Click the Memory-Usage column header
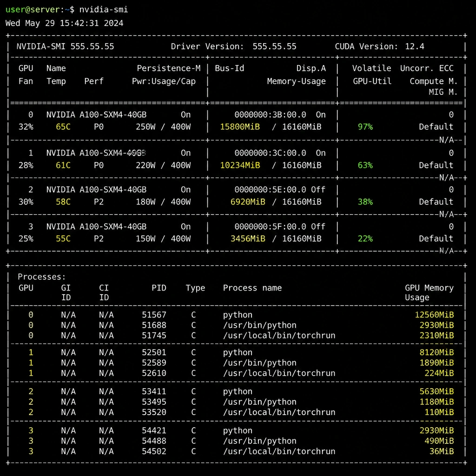The image size is (476, 476). (296, 81)
